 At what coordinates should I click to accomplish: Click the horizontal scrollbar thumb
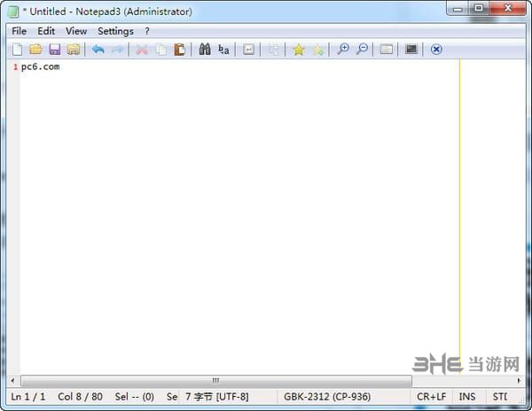(216, 381)
